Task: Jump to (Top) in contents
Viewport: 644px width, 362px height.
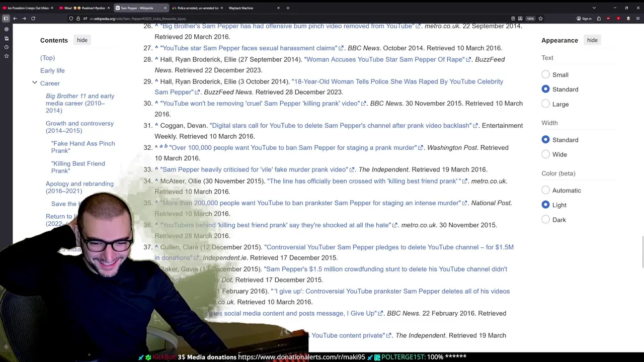Action: click(x=47, y=58)
